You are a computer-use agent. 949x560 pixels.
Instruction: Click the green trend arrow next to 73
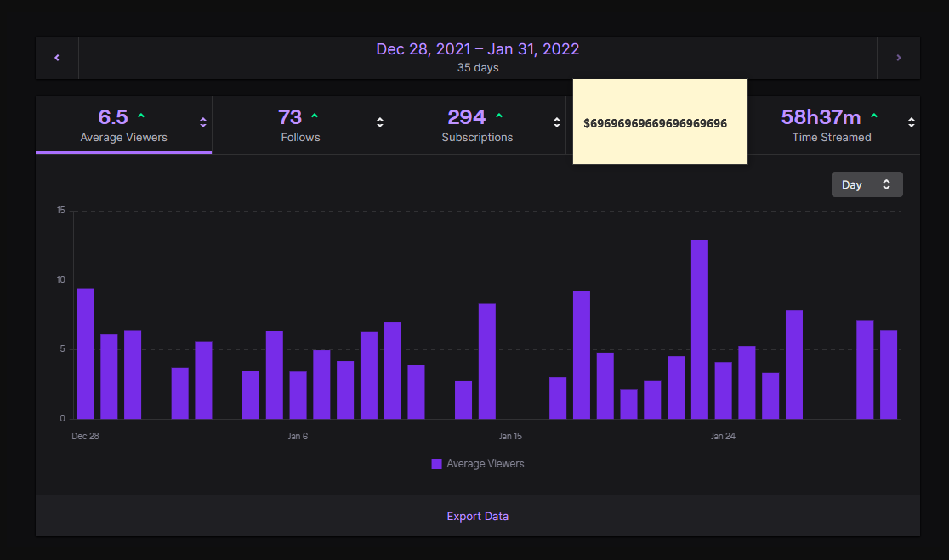[x=315, y=116]
